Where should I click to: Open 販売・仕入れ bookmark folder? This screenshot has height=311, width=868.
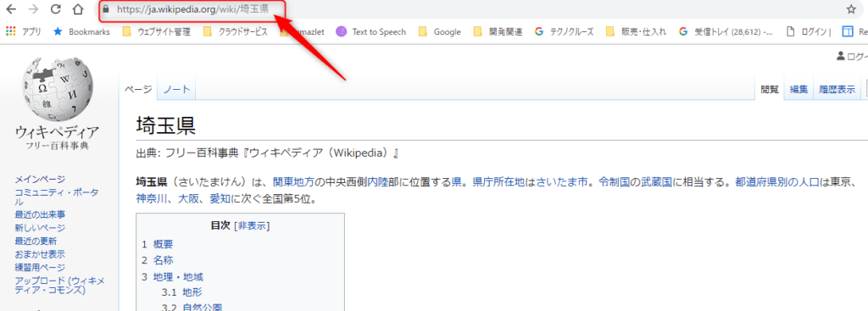pos(636,31)
